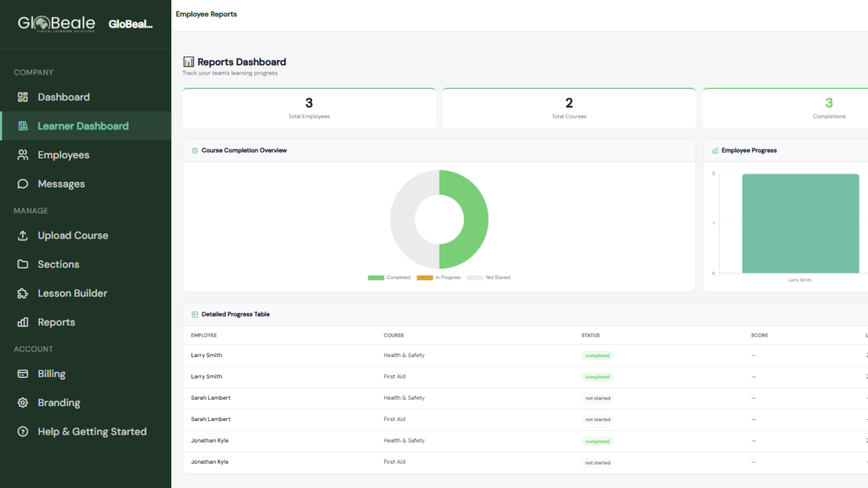868x488 pixels.
Task: Click the Total Employees card
Action: click(x=309, y=108)
